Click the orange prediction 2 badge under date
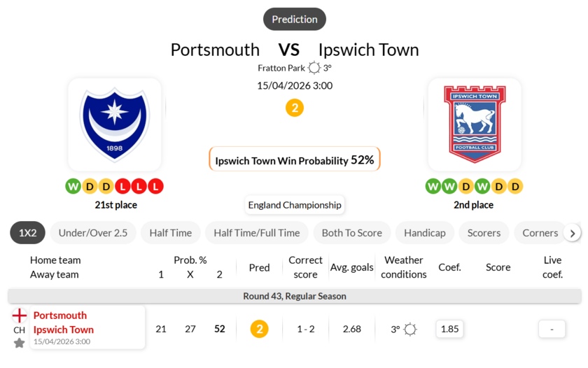This screenshot has height=368, width=588. click(295, 108)
